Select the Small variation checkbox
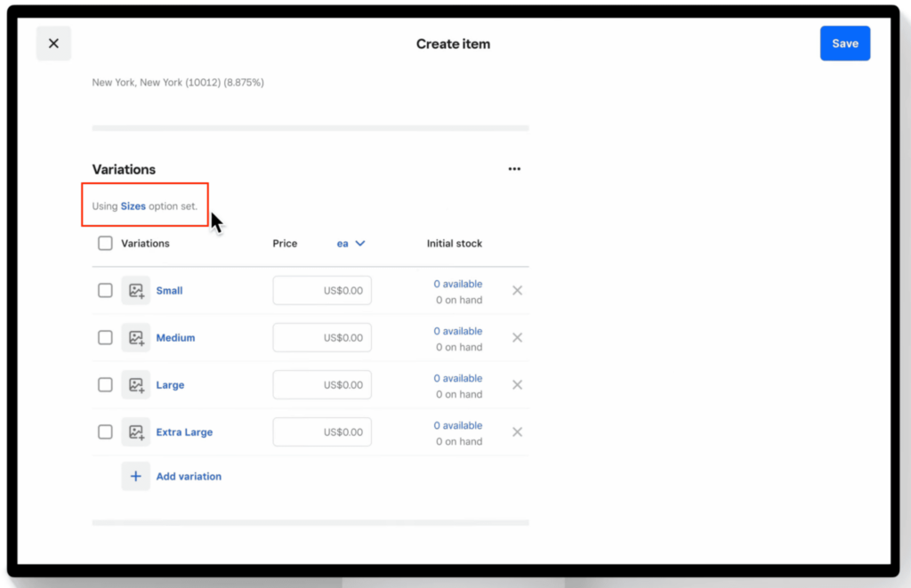This screenshot has width=911, height=588. coord(105,290)
